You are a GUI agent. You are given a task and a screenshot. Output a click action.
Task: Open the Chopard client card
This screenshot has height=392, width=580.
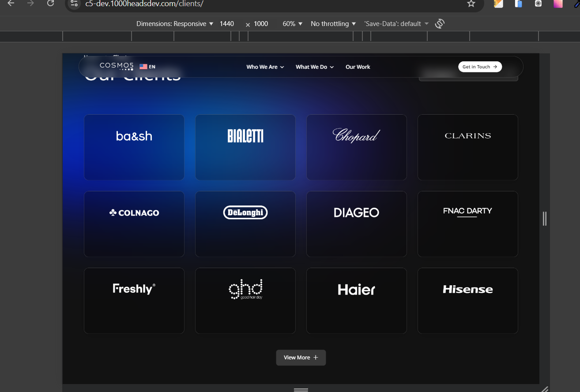(357, 147)
